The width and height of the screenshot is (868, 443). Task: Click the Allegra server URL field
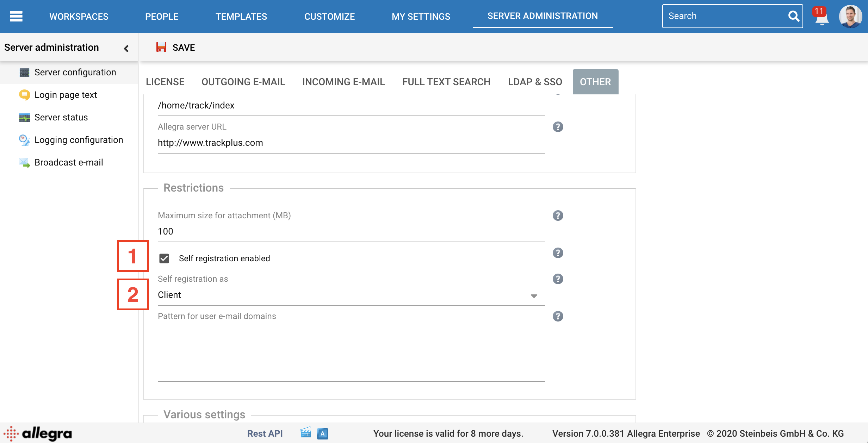pos(351,143)
